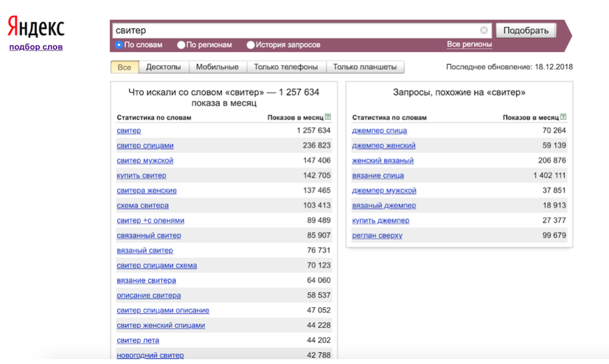Open the 'Все регионы' region selector
This screenshot has width=609, height=364.
coord(469,44)
